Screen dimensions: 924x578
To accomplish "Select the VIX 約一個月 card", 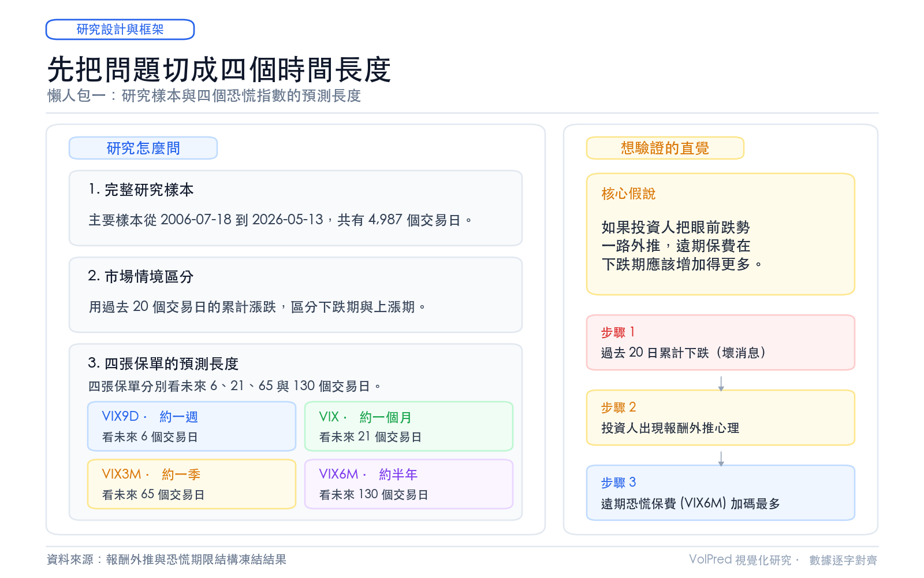I will pos(409,427).
